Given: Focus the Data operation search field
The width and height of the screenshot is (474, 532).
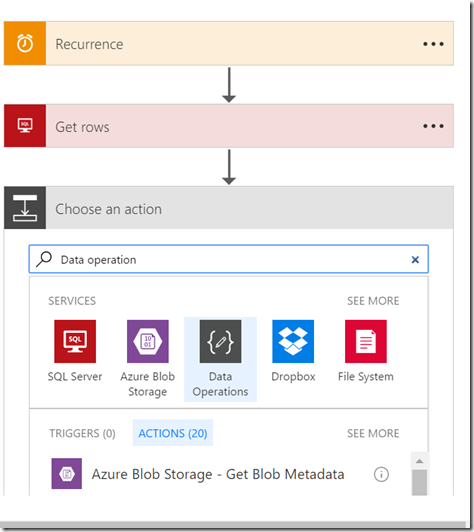Looking at the screenshot, I should pos(229,259).
